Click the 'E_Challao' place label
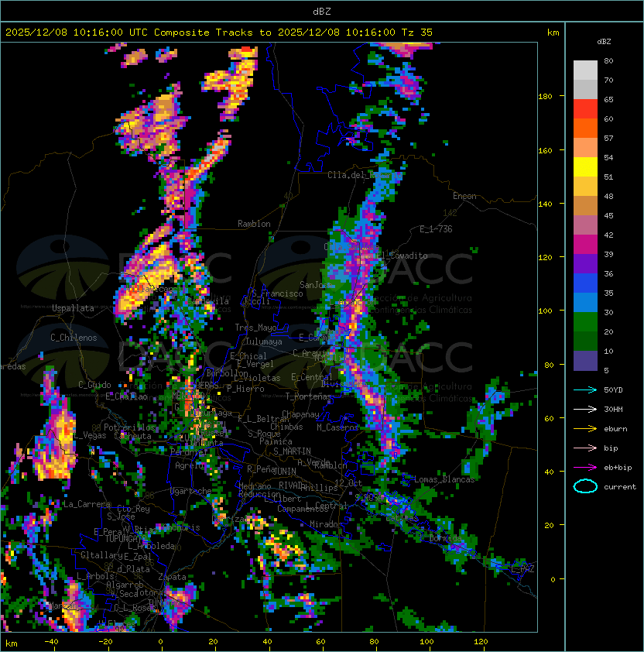This screenshot has width=644, height=652. tap(126, 396)
